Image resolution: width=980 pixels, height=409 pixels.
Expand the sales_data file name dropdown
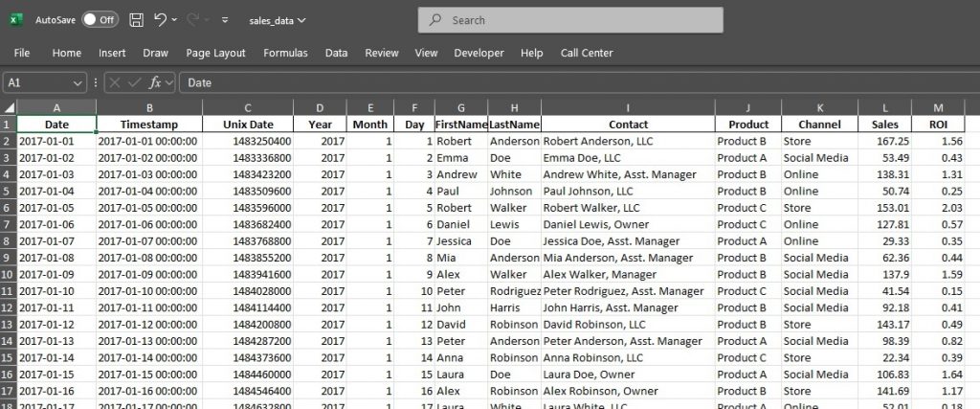302,20
